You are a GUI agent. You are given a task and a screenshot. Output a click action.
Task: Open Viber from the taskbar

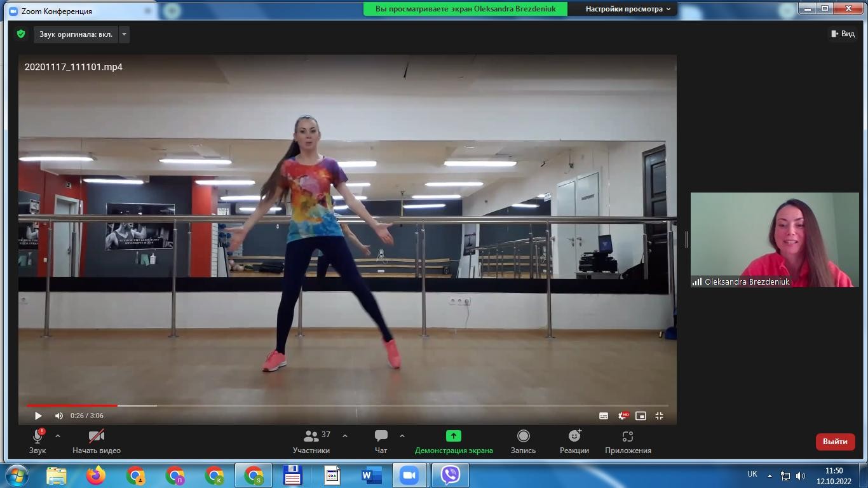pos(450,475)
